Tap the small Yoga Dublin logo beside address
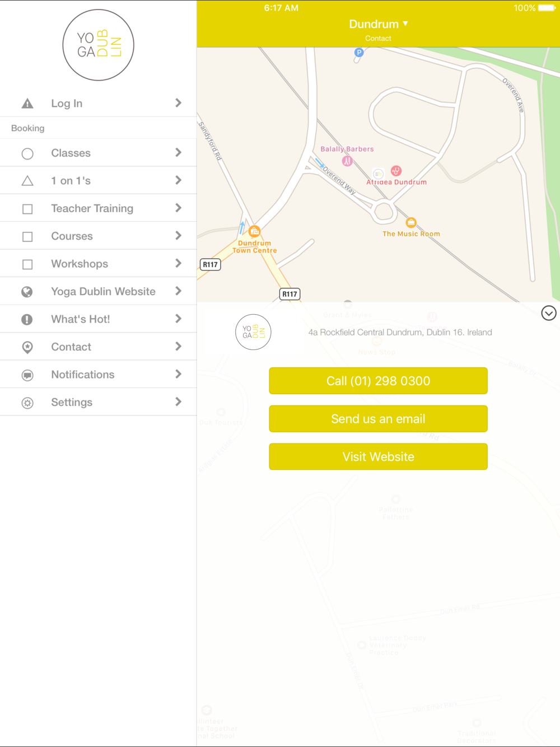560x747 pixels. (x=253, y=332)
